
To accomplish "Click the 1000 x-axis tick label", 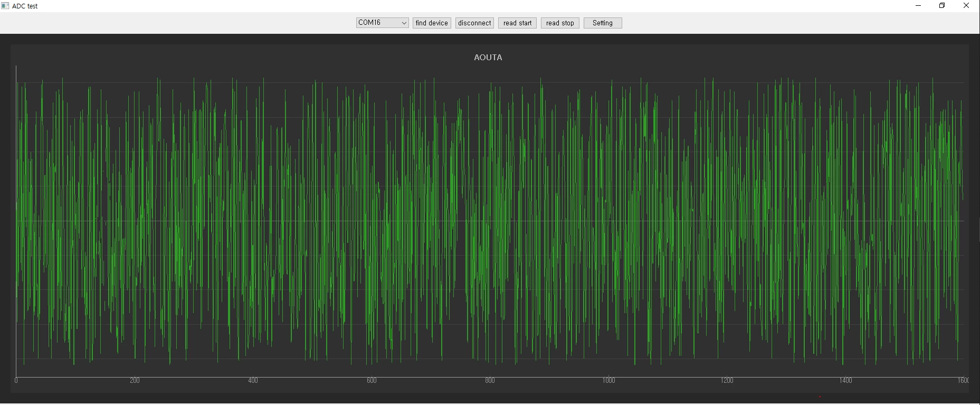I will [608, 381].
